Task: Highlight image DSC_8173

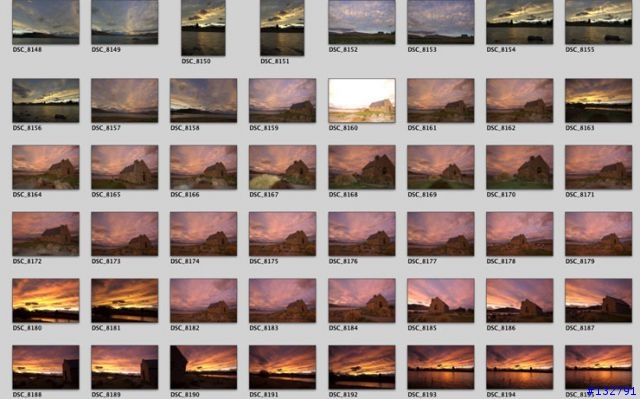Action: click(x=124, y=234)
